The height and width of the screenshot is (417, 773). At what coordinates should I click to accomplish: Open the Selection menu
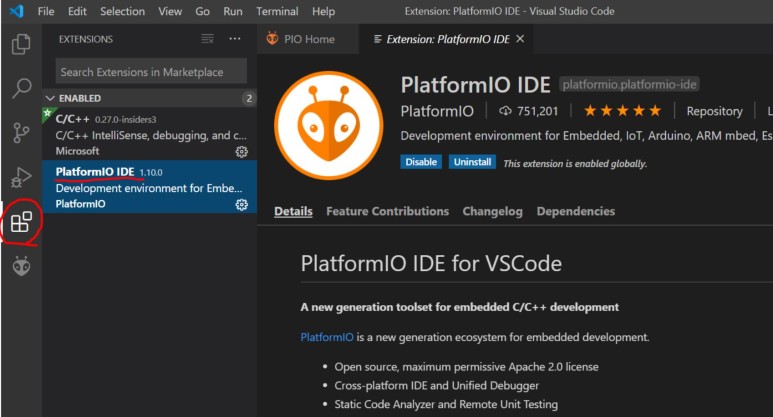point(122,11)
